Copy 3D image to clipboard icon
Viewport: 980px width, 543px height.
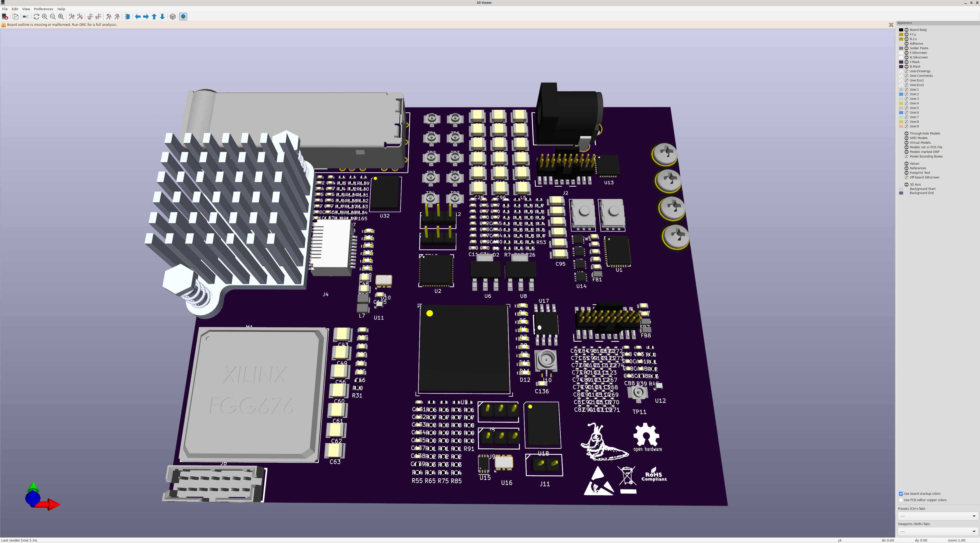point(16,17)
